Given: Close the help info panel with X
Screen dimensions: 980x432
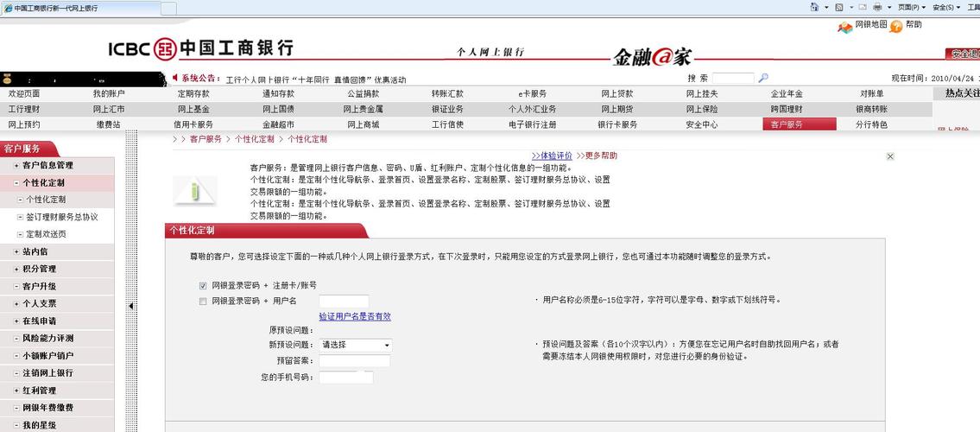Looking at the screenshot, I should pos(890,156).
